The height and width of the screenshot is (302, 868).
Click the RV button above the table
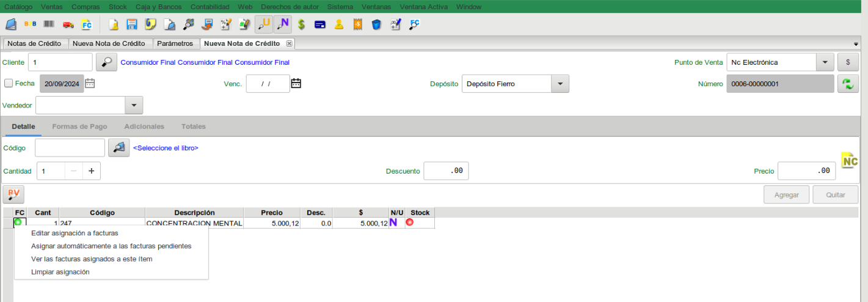click(x=13, y=194)
